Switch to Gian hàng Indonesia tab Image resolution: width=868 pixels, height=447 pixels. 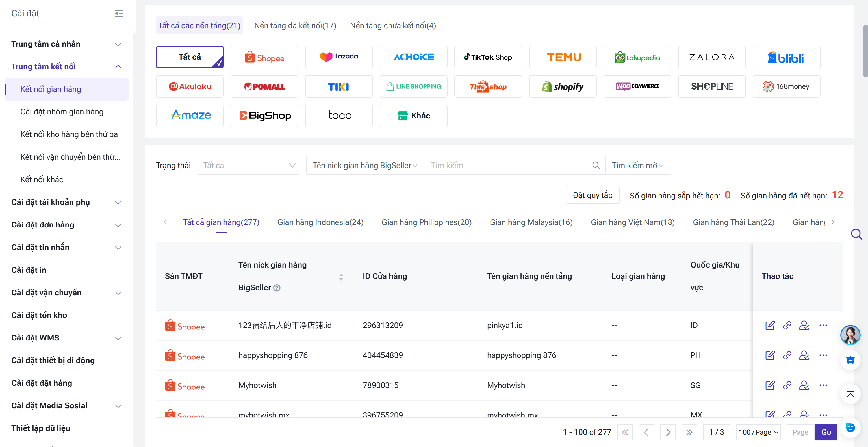[320, 222]
